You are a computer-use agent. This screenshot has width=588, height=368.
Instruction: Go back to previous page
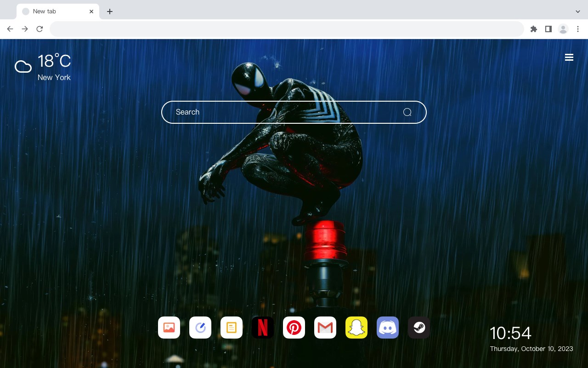coord(10,29)
